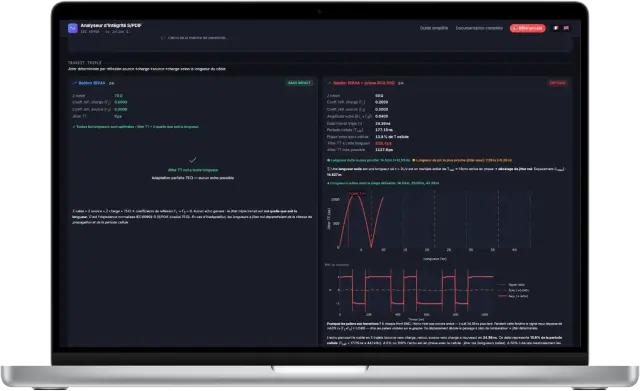Click the red CRITIQUE badge
The image size is (640, 391).
(557, 83)
